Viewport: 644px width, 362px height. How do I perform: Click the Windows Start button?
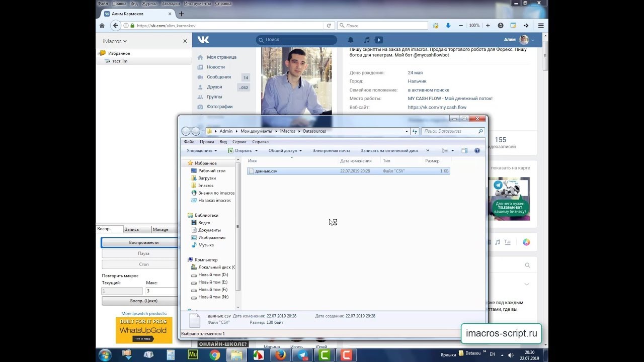[x=105, y=355]
